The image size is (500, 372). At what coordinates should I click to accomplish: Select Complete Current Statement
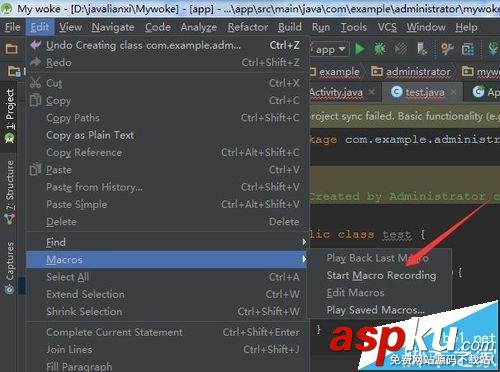(166, 332)
